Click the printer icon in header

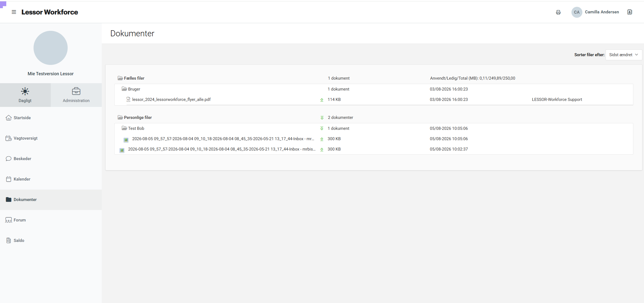point(558,12)
